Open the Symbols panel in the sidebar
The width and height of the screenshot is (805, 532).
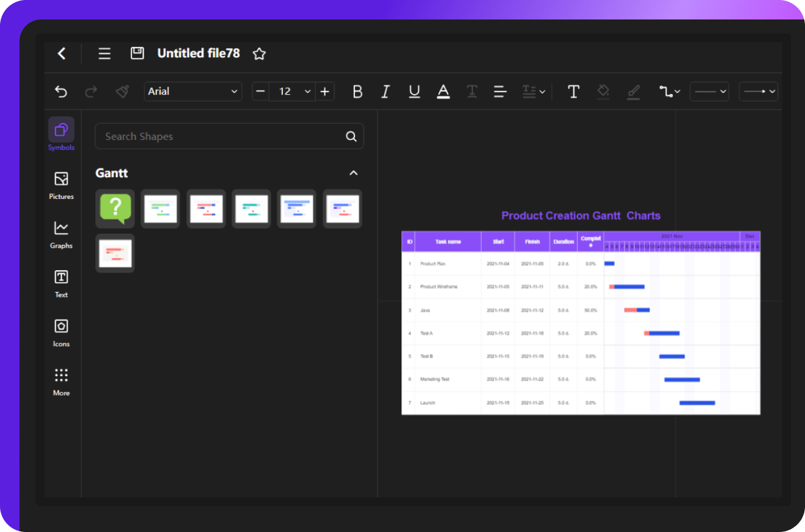coord(61,134)
